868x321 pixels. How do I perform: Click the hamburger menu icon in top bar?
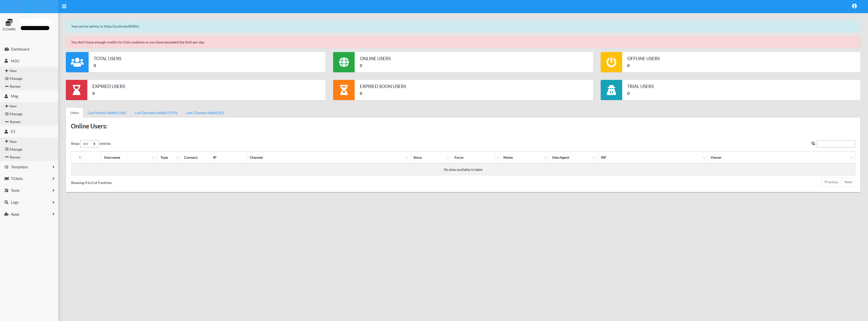pos(64,6)
